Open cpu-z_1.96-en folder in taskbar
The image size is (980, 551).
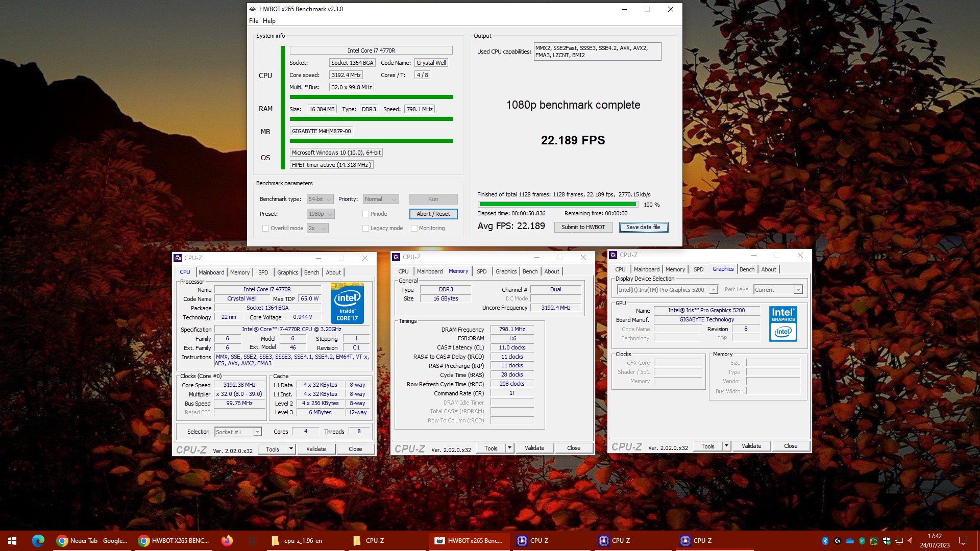pyautogui.click(x=305, y=541)
